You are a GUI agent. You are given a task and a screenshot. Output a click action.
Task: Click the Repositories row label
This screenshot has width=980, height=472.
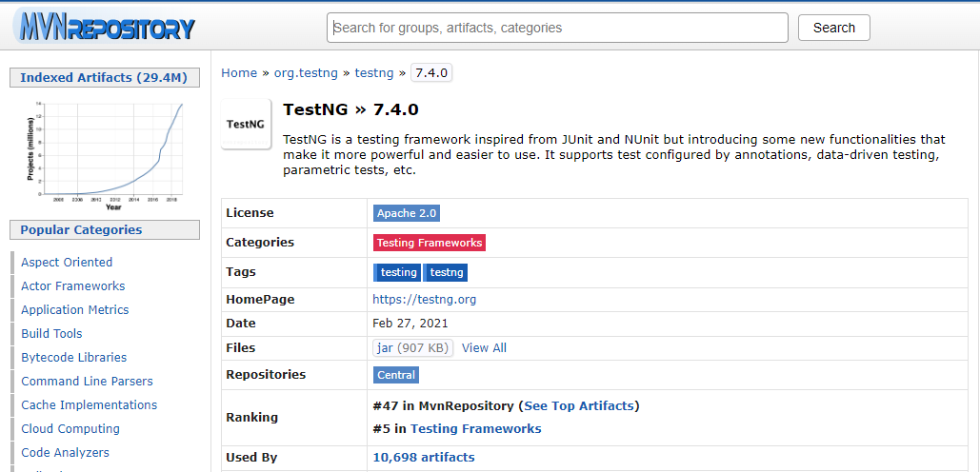tap(266, 375)
